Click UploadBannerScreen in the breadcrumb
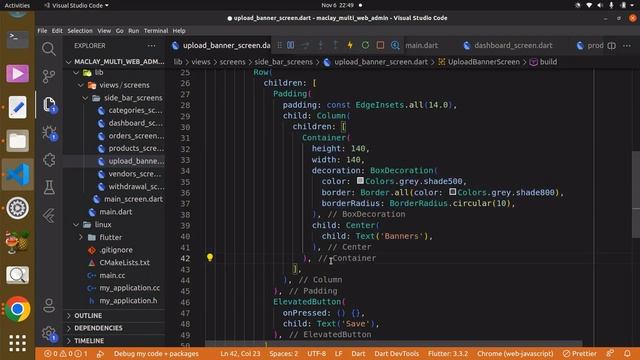 (484, 62)
